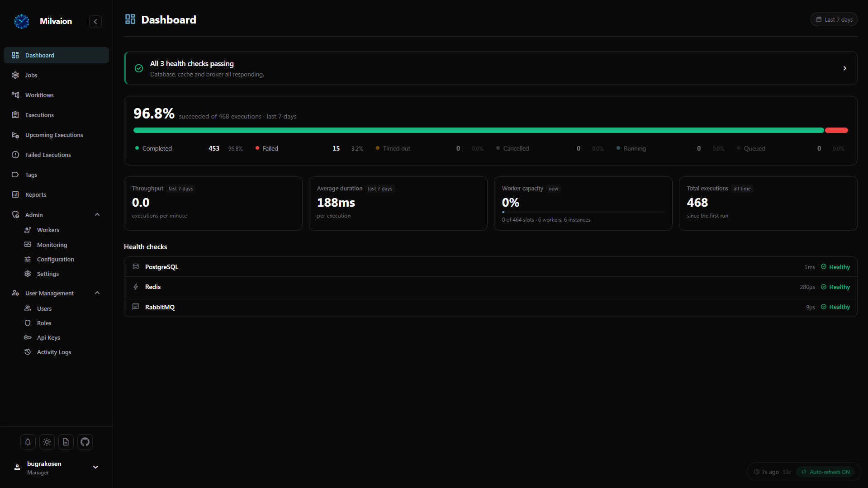Go to Jobs page

coord(56,75)
